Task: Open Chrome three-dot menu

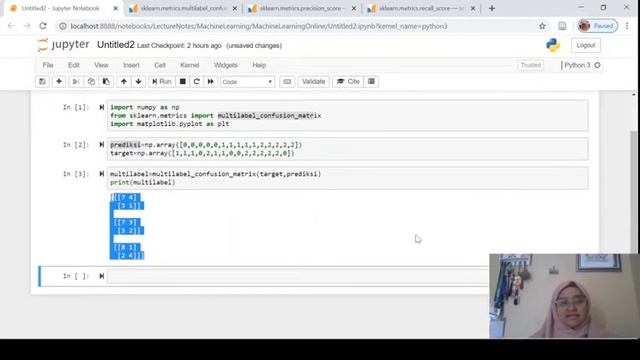Action: (627, 26)
